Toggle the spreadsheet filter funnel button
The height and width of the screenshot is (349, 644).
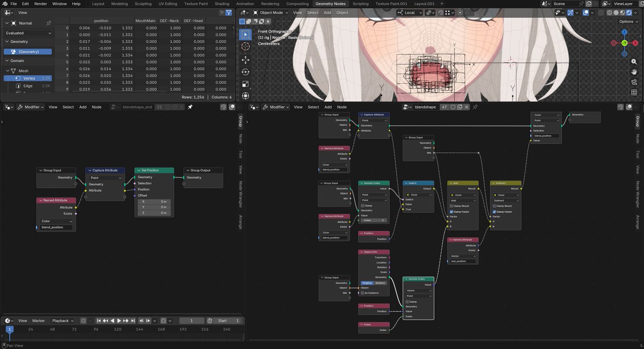(x=229, y=12)
